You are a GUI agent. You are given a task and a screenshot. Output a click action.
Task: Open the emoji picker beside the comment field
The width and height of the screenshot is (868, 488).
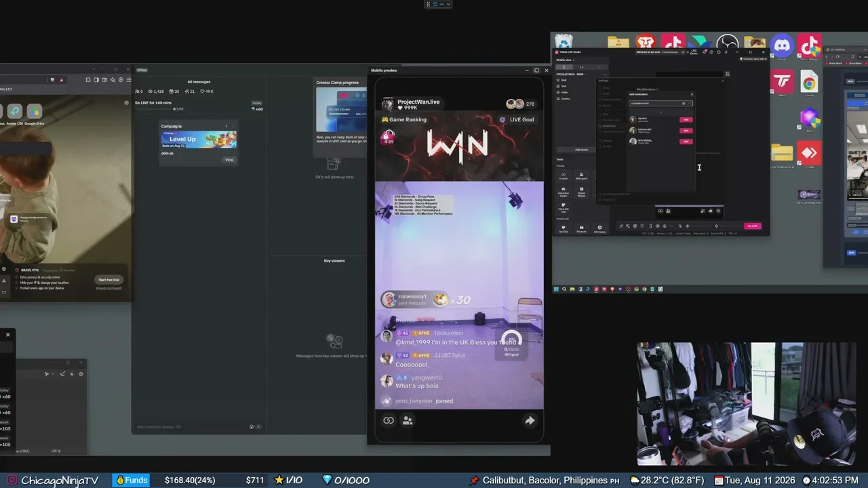[x=252, y=427]
